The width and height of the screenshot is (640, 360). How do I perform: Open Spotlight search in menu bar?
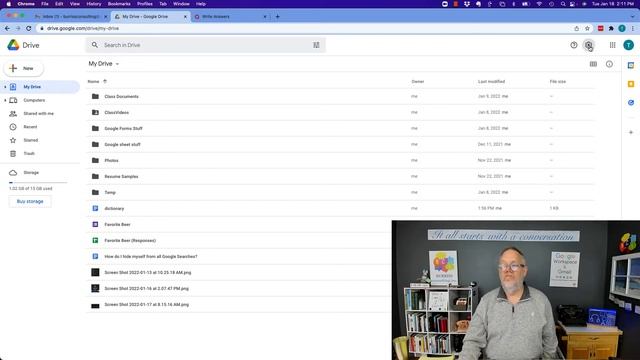(563, 4)
